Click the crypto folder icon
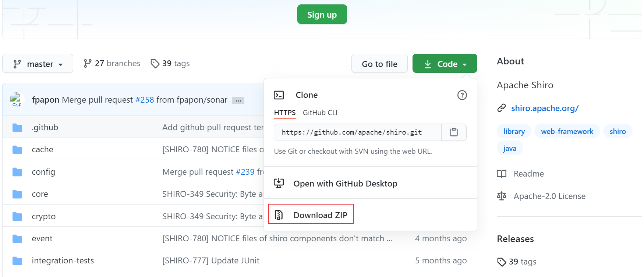 [17, 217]
